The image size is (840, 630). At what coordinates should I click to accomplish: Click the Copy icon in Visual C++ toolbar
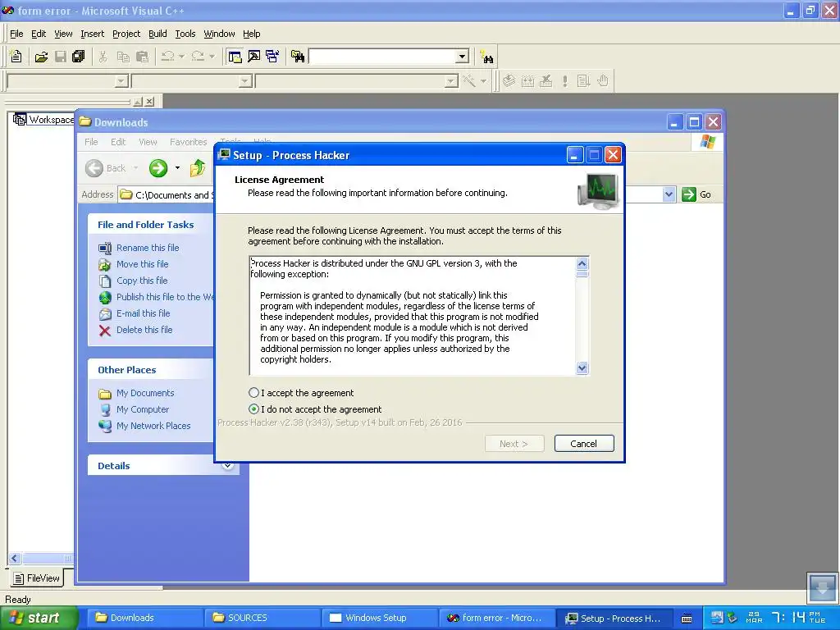pos(123,57)
